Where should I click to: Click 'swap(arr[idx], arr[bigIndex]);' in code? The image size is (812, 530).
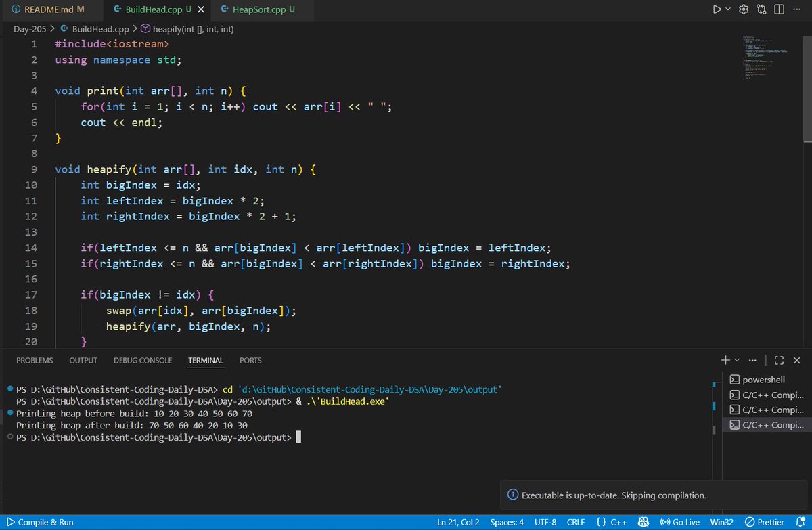pyautogui.click(x=201, y=310)
